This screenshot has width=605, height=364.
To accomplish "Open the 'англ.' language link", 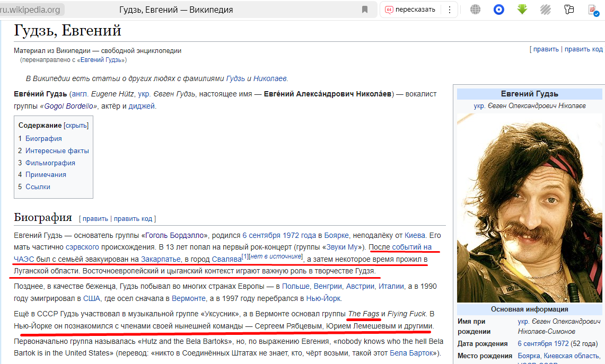I will (80, 94).
